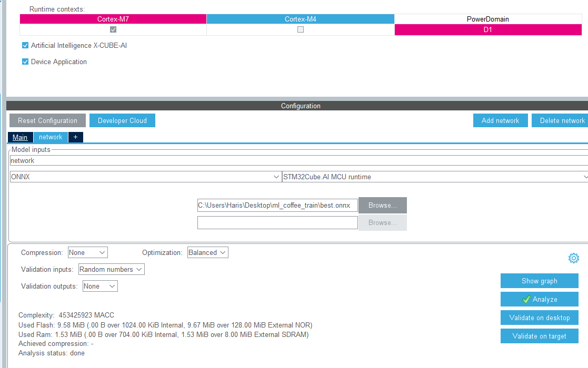Viewport: 588px width, 368px height.
Task: Click the plus tab to add a network
Action: pos(75,137)
